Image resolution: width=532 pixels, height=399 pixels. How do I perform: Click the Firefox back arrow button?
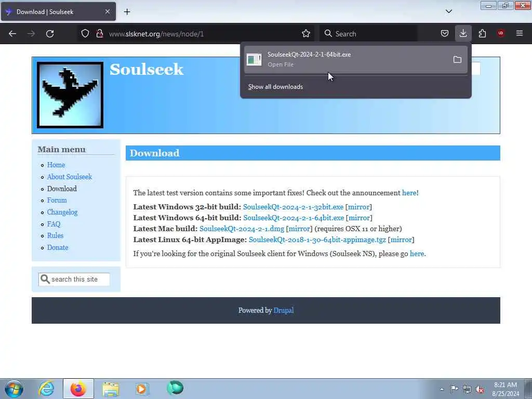(x=12, y=34)
